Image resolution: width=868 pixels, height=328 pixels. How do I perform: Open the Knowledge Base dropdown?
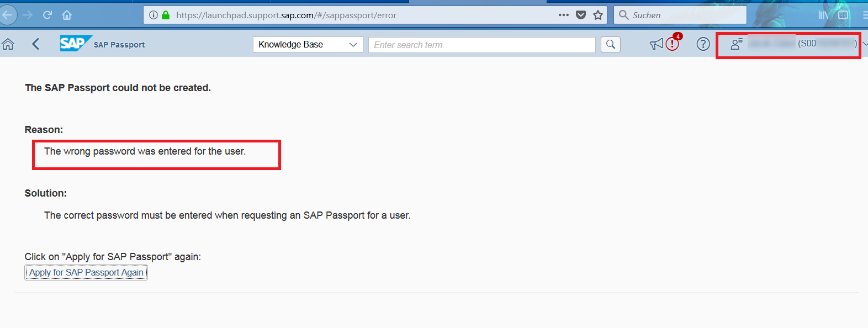point(308,45)
